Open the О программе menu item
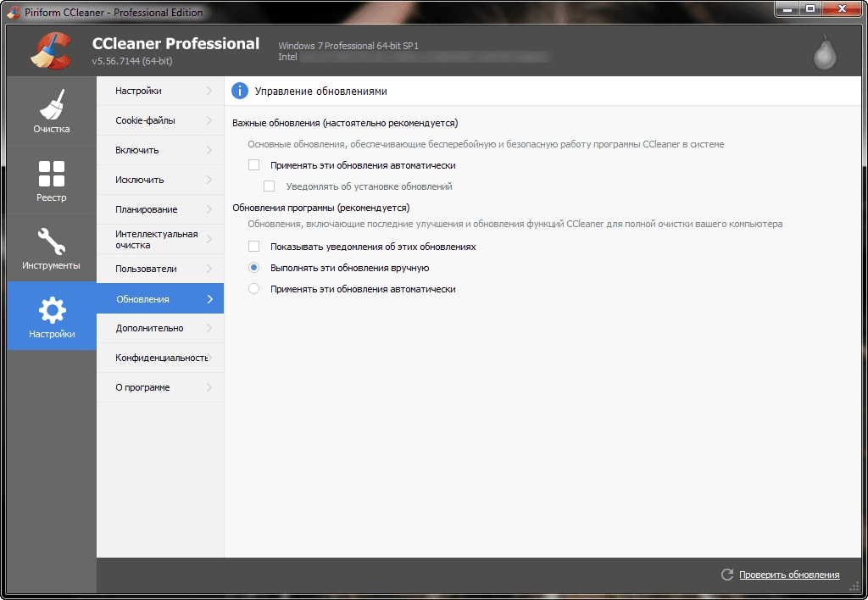This screenshot has width=868, height=600. point(160,387)
